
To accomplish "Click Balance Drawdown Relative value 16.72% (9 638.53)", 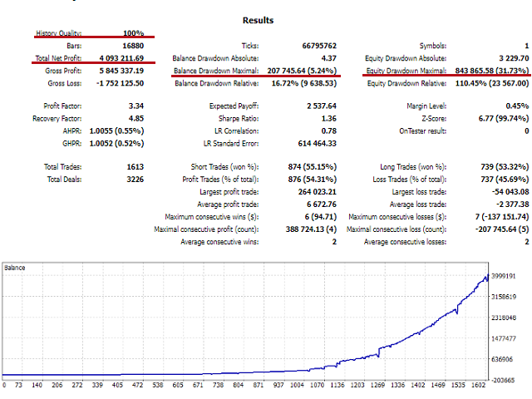I will point(304,83).
